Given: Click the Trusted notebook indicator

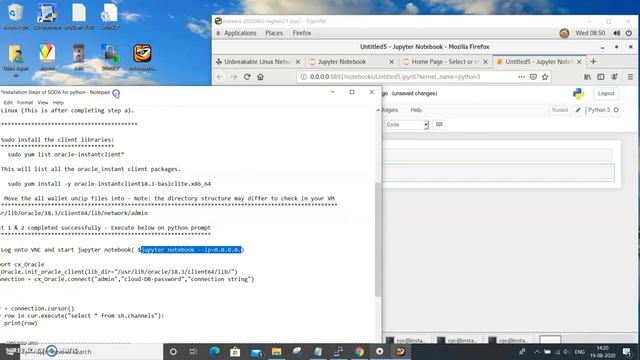Looking at the screenshot, I should pos(560,110).
